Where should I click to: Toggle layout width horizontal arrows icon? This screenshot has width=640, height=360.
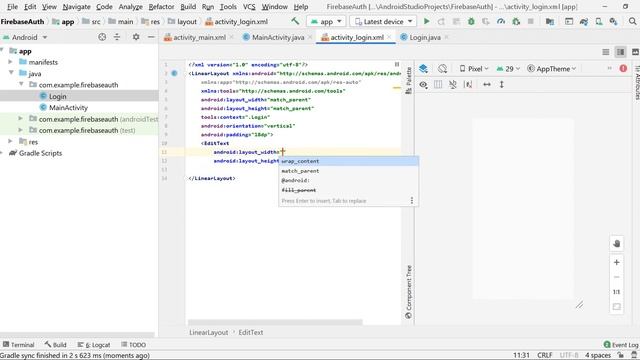point(487,84)
